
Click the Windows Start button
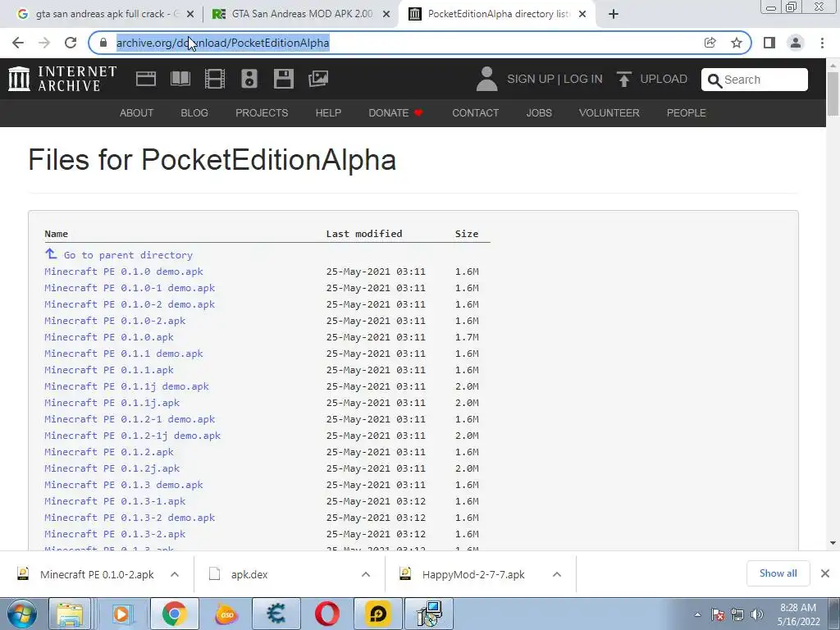[21, 614]
